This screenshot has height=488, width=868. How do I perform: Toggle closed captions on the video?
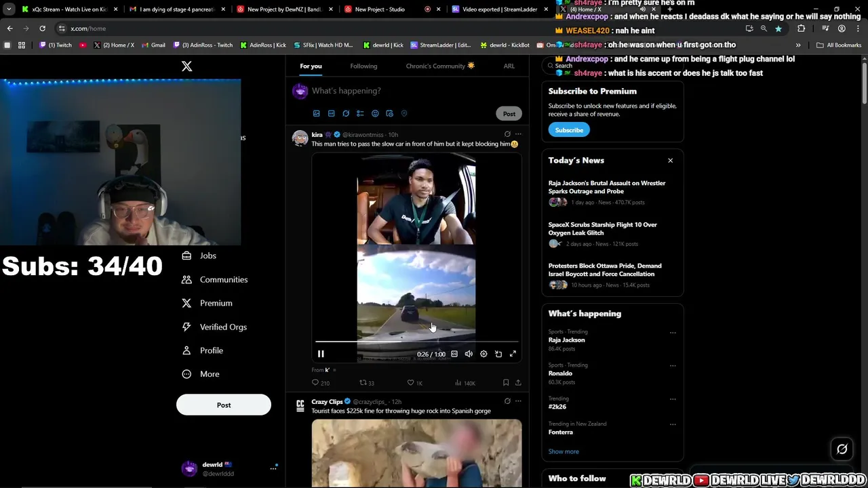(x=454, y=354)
